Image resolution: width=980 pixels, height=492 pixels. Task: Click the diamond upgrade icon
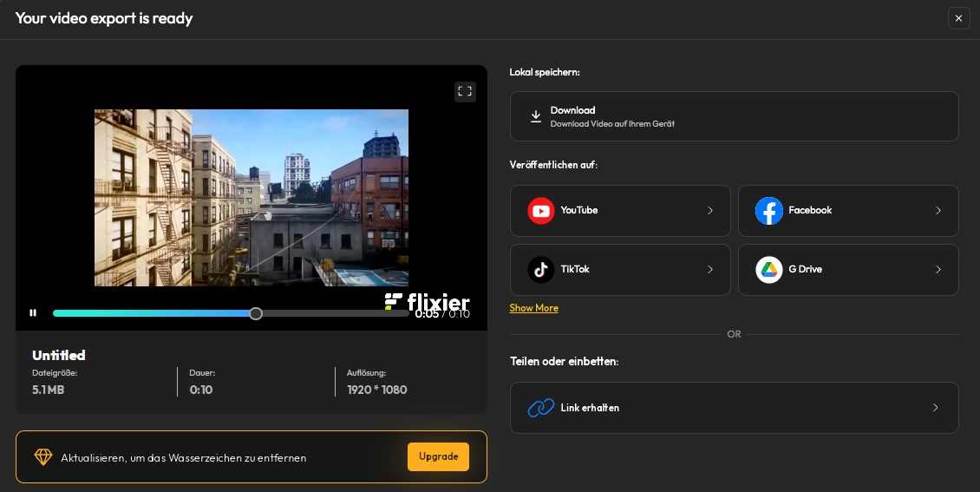[43, 457]
